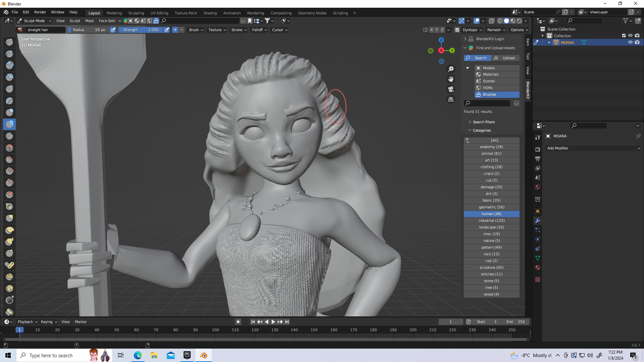This screenshot has width=644, height=362.
Task: Open the Texture settings dropdown
Action: [217, 30]
